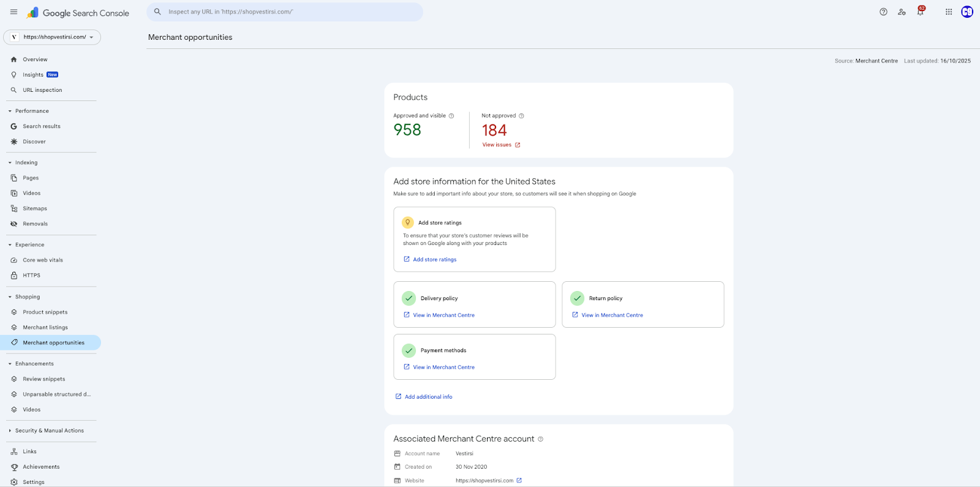The width and height of the screenshot is (980, 487).
Task: Click Add additional info link
Action: (428, 397)
